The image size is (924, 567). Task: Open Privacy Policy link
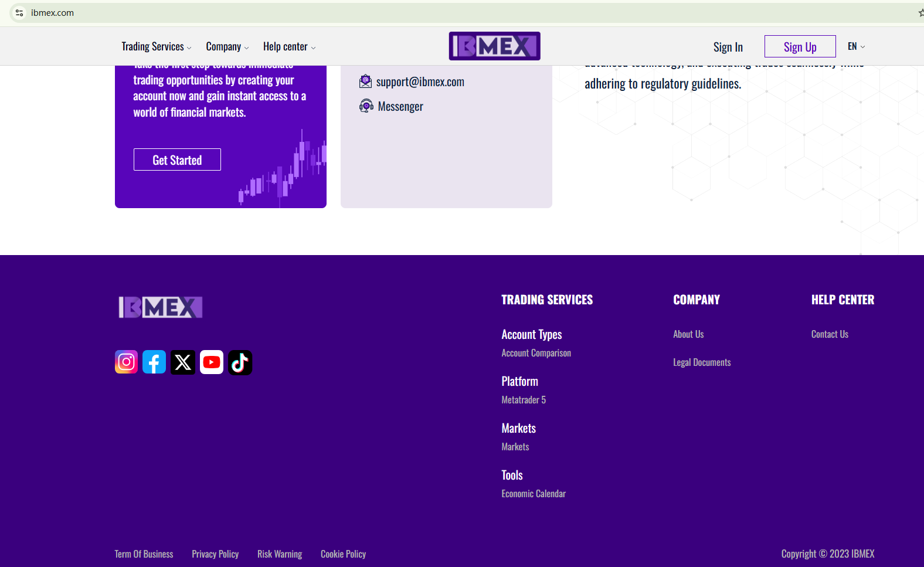[215, 554]
